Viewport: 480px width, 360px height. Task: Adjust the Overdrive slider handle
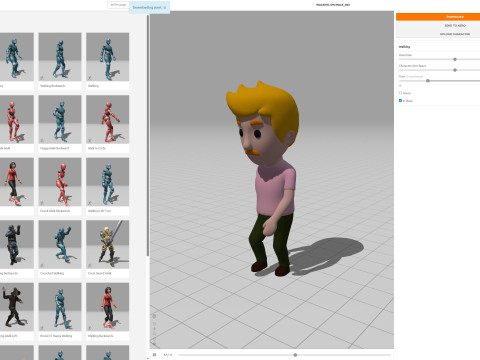[x=455, y=59]
